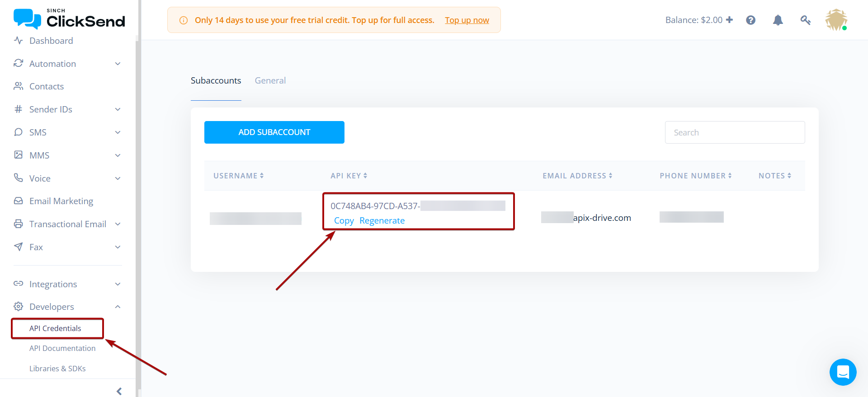Sort by USERNAME column
The height and width of the screenshot is (397, 868).
[x=238, y=176]
